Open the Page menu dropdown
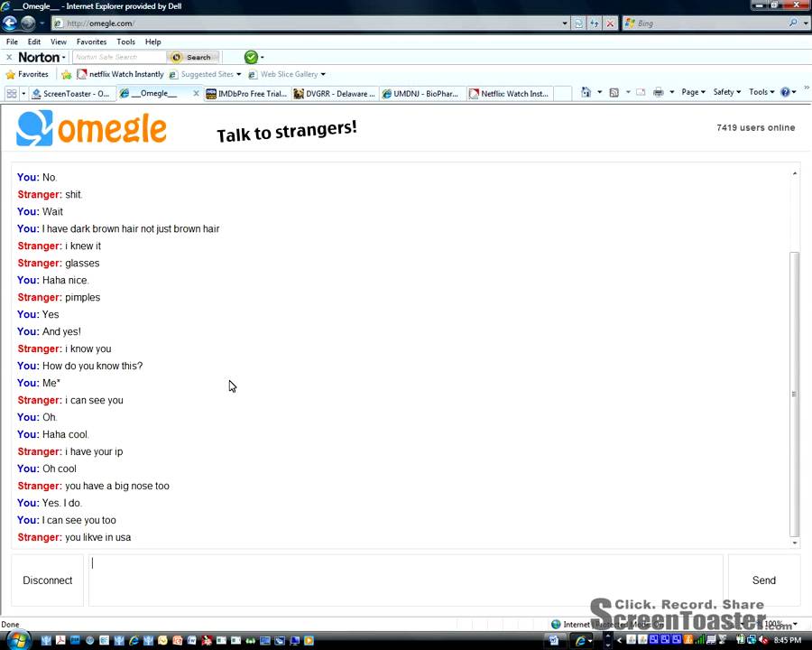 tap(693, 92)
